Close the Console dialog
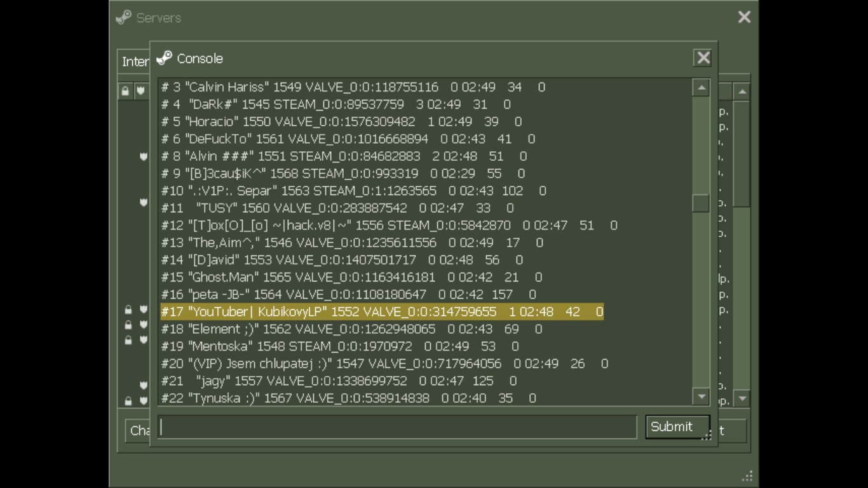Screen dimensions: 868x488 tap(703, 58)
